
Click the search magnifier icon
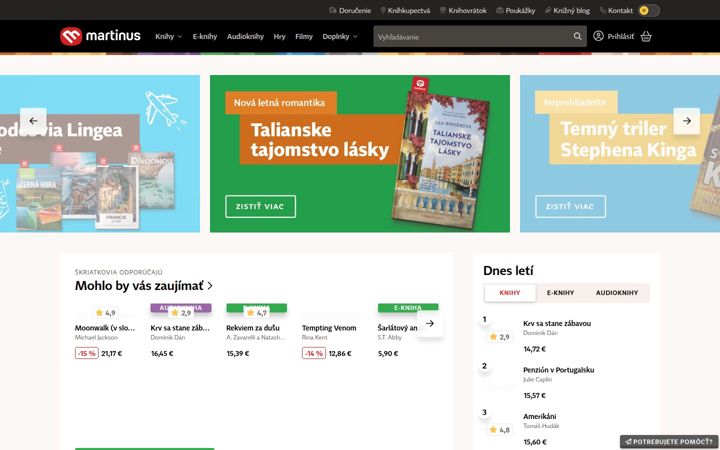[577, 36]
